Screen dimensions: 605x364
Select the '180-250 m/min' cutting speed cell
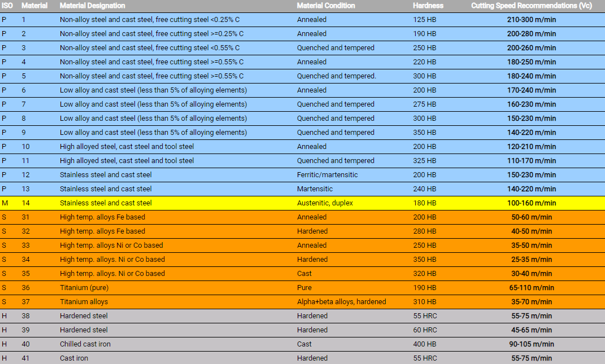click(532, 62)
